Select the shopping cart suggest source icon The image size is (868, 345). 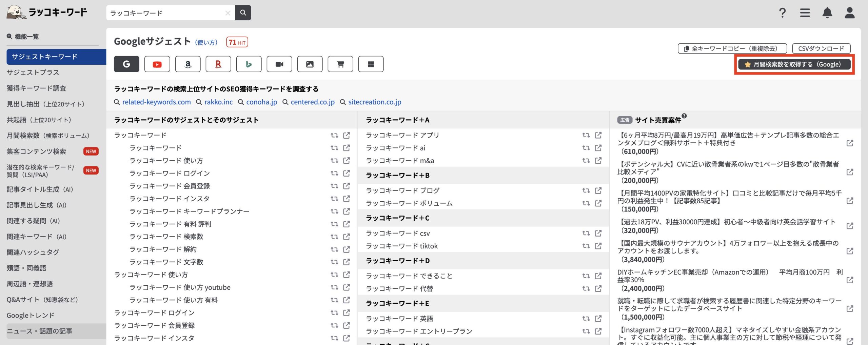(340, 64)
